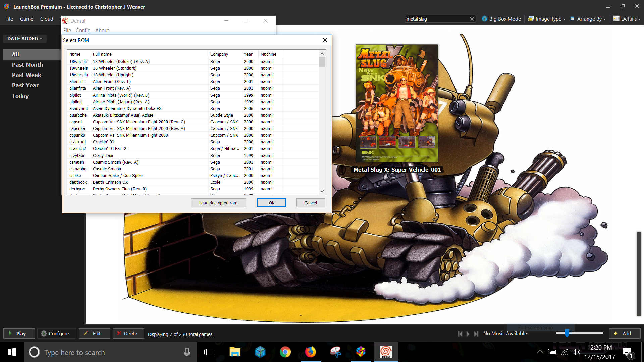Click the Cortana search box
Image resolution: width=644 pixels, height=362 pixels.
(111, 352)
